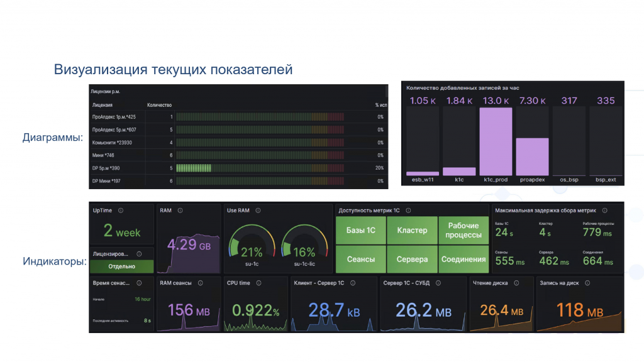The image size is (644, 362).
Task: Click the 335 value above bsp_ext
Action: (x=606, y=101)
